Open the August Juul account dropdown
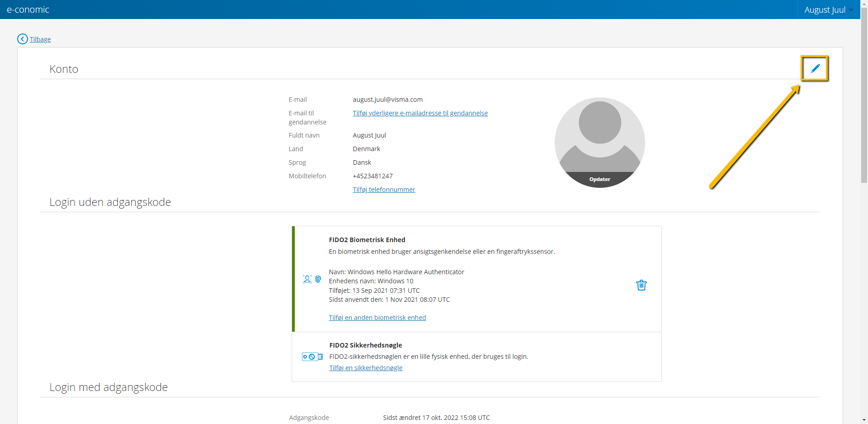The width and height of the screenshot is (868, 424). coord(826,9)
